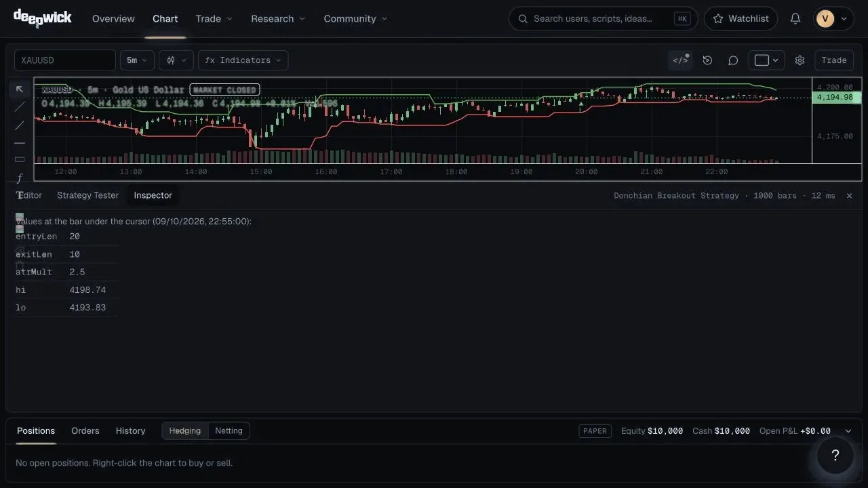868x488 pixels.
Task: Open the Orders tab
Action: click(x=85, y=431)
